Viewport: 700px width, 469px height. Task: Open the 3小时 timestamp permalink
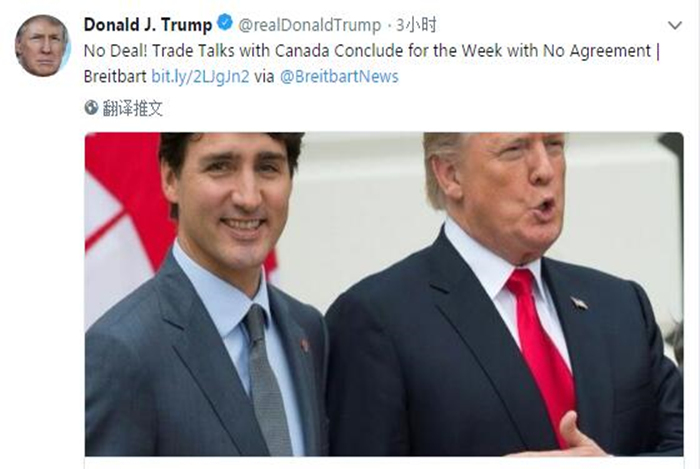[x=416, y=25]
